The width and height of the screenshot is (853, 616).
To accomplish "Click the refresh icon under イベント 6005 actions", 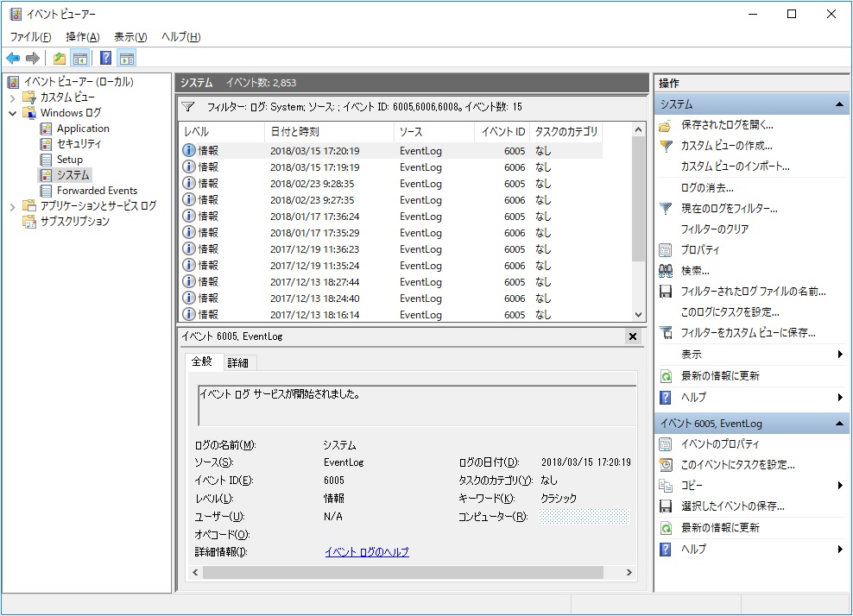I will pos(666,528).
